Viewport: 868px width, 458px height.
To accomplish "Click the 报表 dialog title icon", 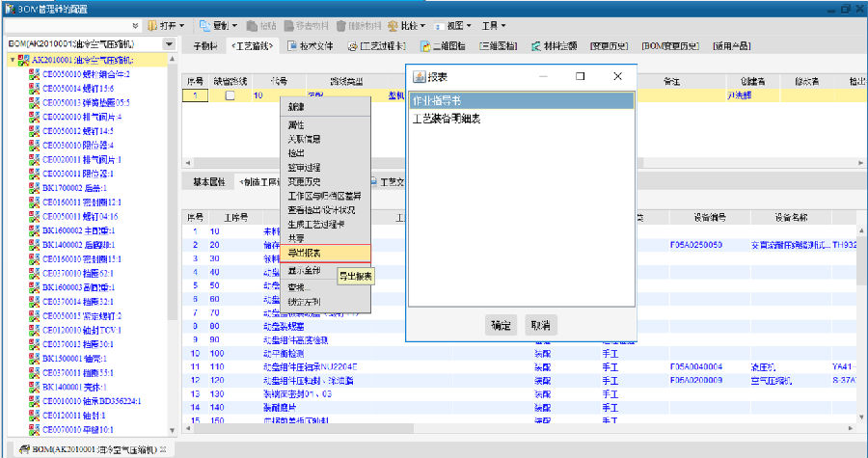I will (x=420, y=76).
